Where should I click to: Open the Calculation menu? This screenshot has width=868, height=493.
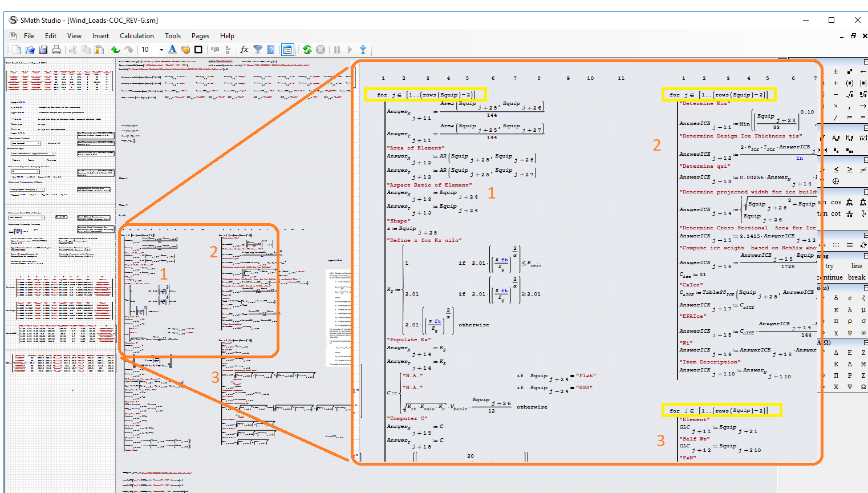(x=136, y=35)
